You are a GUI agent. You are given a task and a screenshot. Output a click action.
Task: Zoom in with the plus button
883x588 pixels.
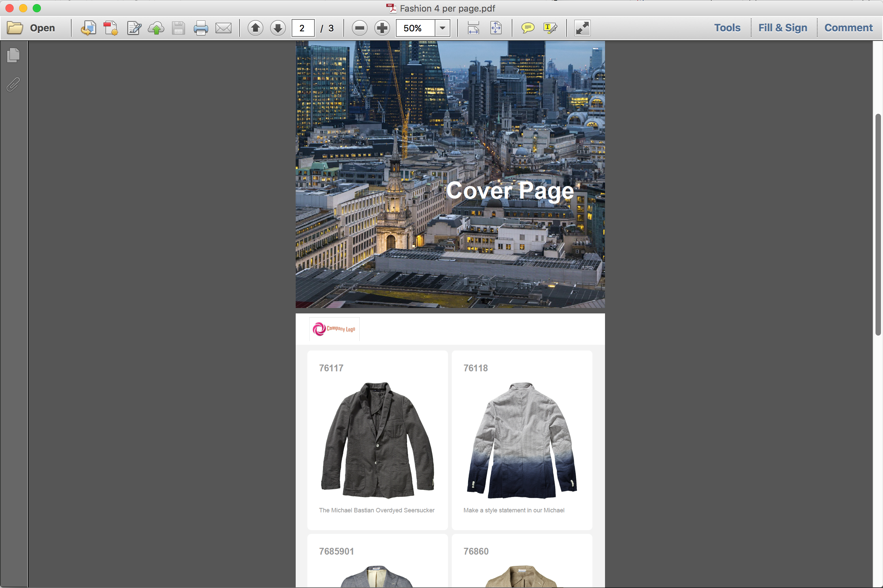tap(382, 28)
